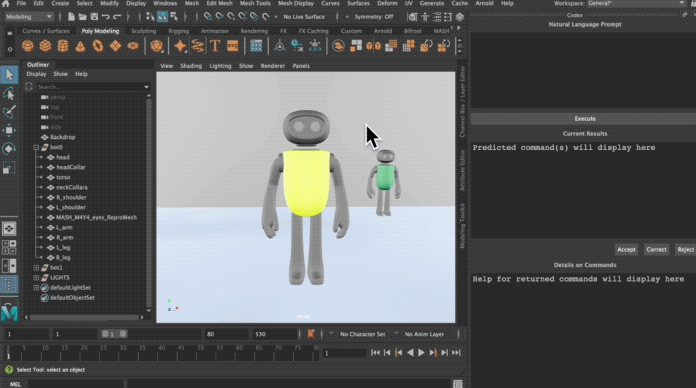696x388 pixels.
Task: Click the Rotate tool in toolbox
Action: coord(9,149)
